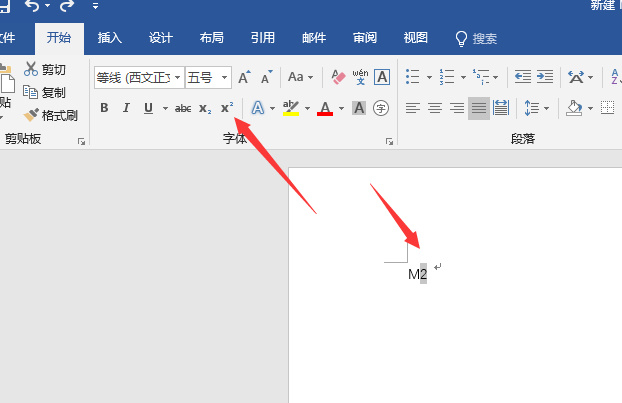Expand the text effects dropdown arrow
The height and width of the screenshot is (403, 622).
click(x=272, y=108)
